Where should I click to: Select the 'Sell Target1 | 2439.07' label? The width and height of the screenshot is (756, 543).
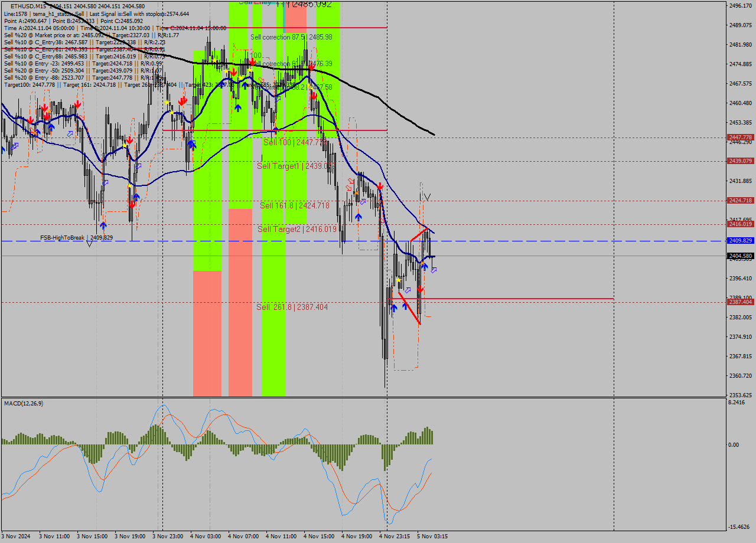296,166
